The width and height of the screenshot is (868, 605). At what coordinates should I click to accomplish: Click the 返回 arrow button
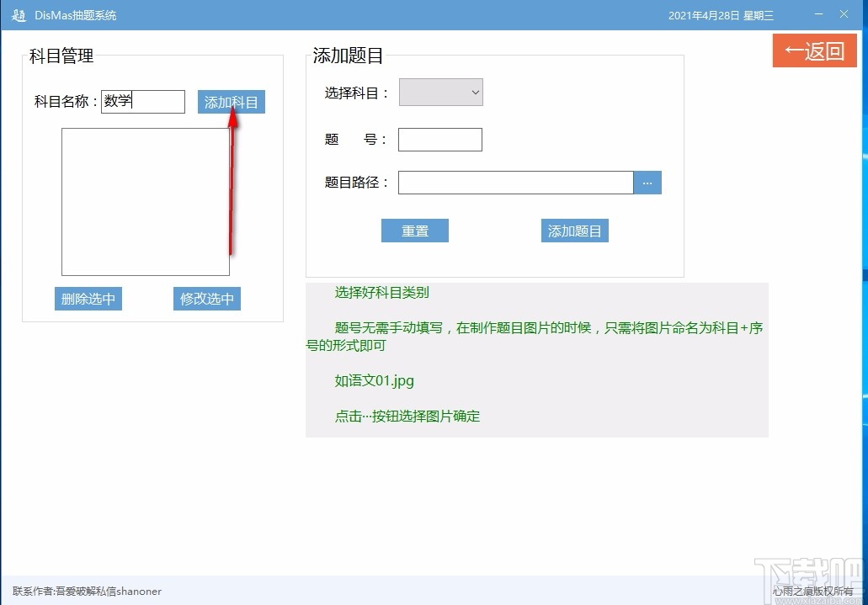[813, 50]
